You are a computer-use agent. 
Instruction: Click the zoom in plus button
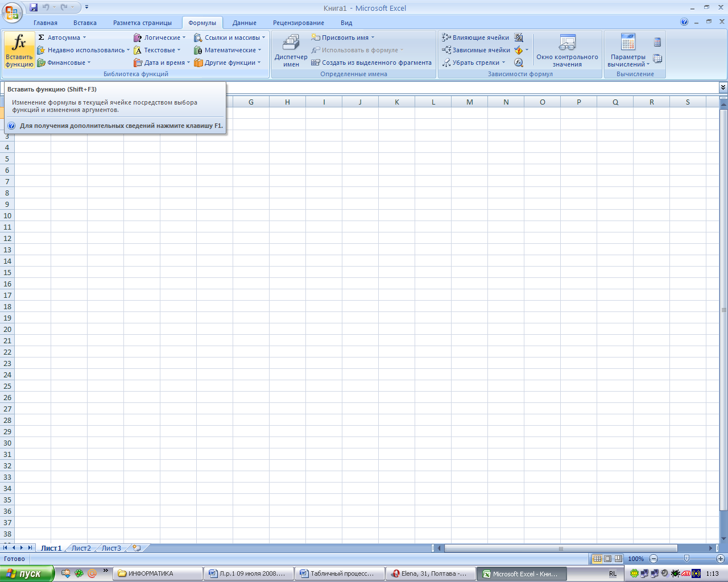pyautogui.click(x=721, y=559)
